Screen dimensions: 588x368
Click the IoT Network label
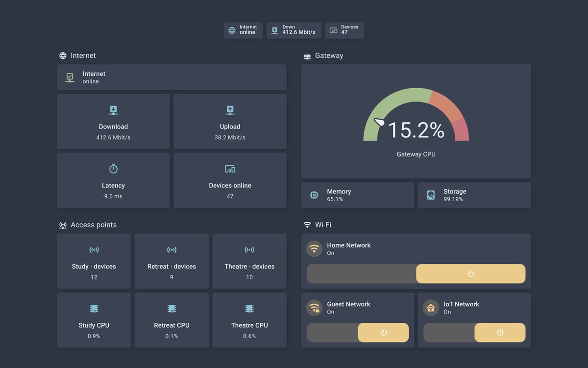(462, 304)
